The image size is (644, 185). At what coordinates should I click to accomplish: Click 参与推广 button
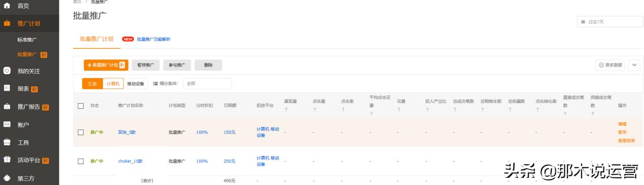(x=177, y=65)
